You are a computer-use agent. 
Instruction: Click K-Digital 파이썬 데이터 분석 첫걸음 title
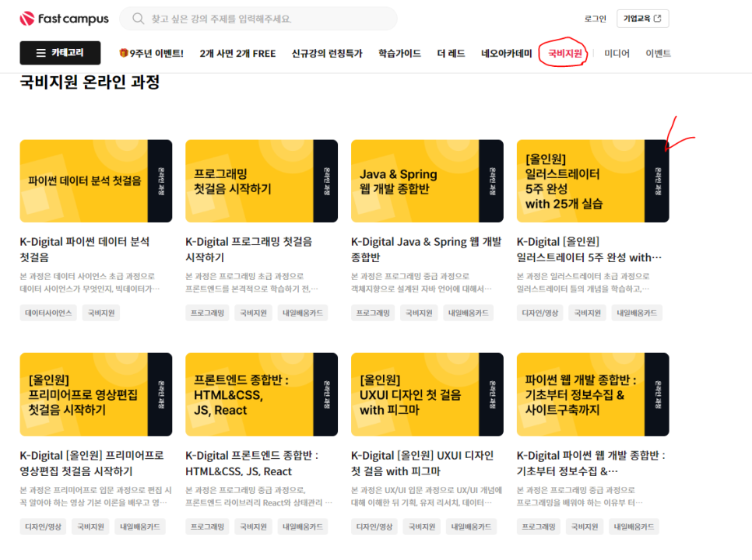point(84,249)
